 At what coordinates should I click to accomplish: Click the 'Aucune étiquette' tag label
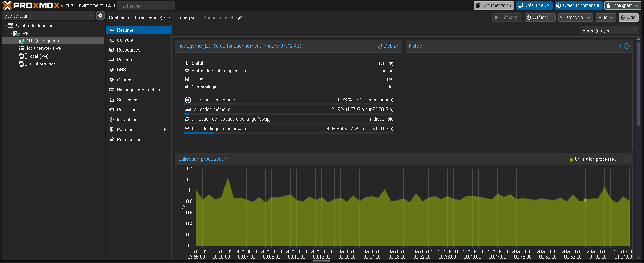(x=220, y=18)
